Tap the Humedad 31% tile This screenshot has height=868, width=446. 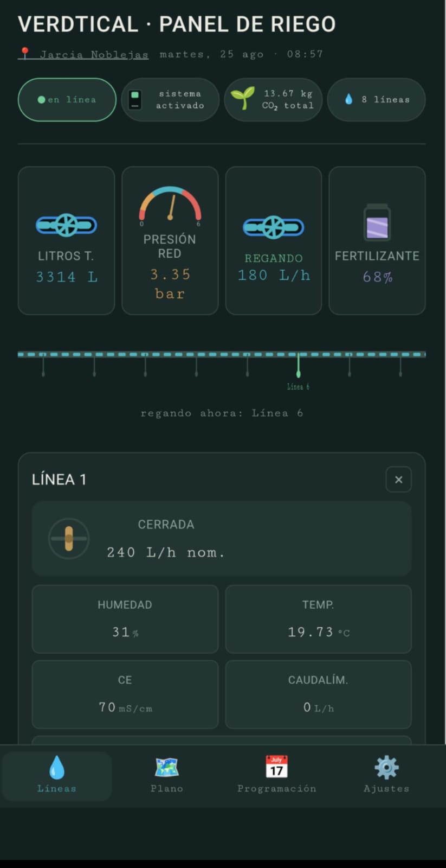pyautogui.click(x=125, y=619)
